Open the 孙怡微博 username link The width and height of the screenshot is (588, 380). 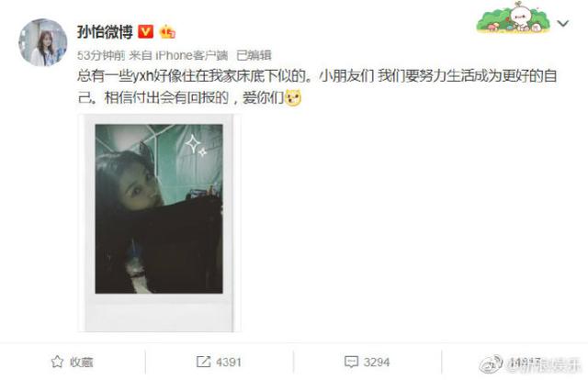pyautogui.click(x=105, y=32)
